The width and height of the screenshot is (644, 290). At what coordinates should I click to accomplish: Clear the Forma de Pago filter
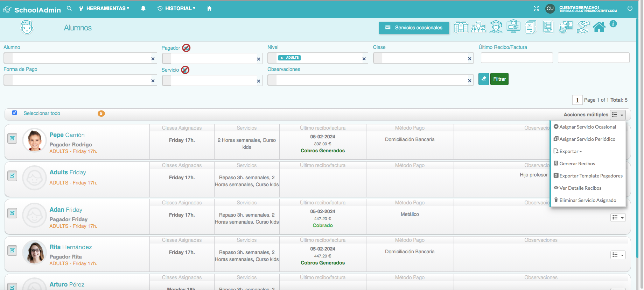tap(153, 81)
